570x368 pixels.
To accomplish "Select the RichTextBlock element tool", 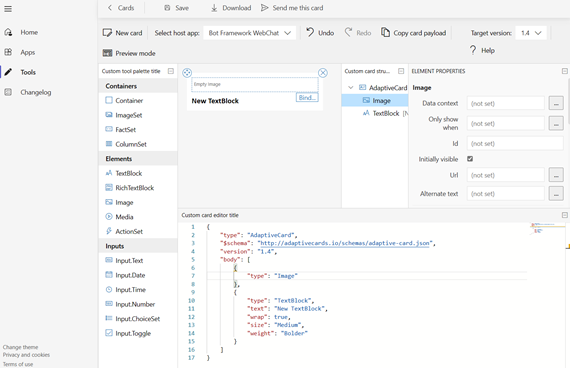I will click(129, 188).
